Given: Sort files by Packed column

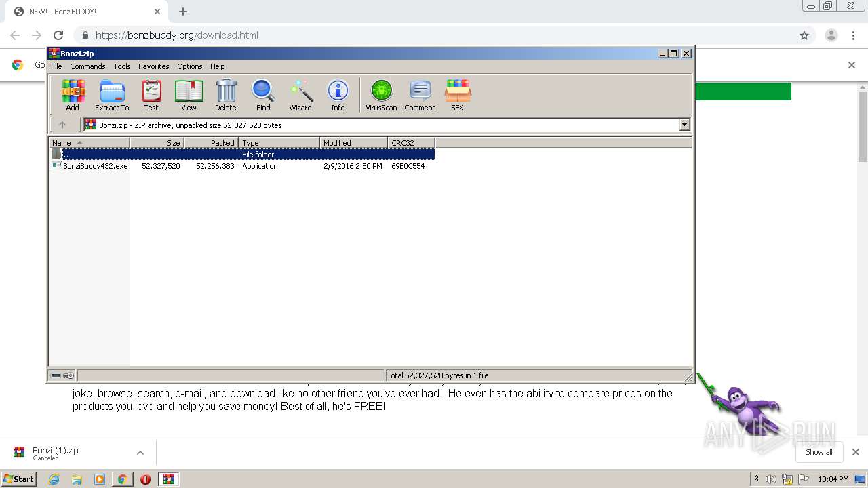Looking at the screenshot, I should point(211,142).
